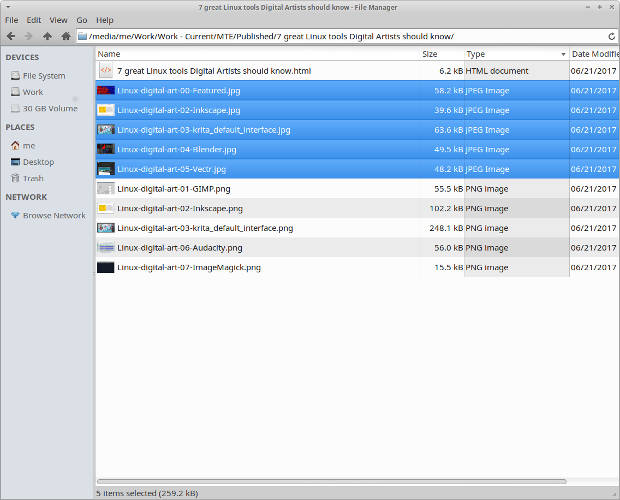The width and height of the screenshot is (620, 500).
Task: Select file Linux-digital-art-01-GIMP.png by name
Action: click(174, 189)
